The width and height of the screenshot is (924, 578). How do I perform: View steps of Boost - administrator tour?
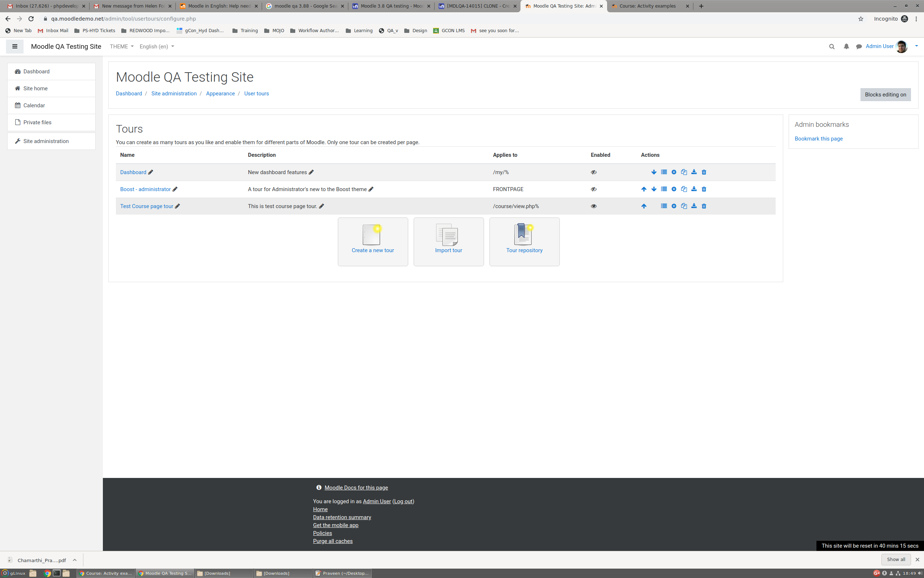coord(664,189)
